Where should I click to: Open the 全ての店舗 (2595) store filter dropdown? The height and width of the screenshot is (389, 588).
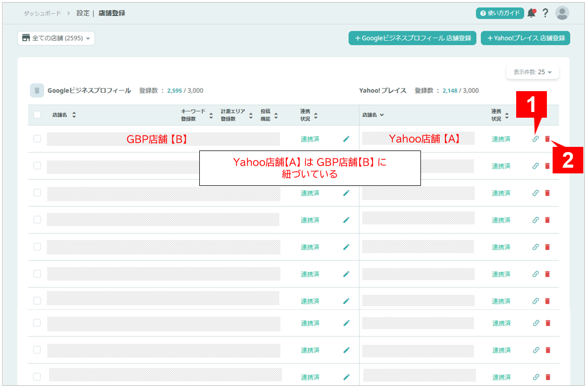pyautogui.click(x=56, y=38)
